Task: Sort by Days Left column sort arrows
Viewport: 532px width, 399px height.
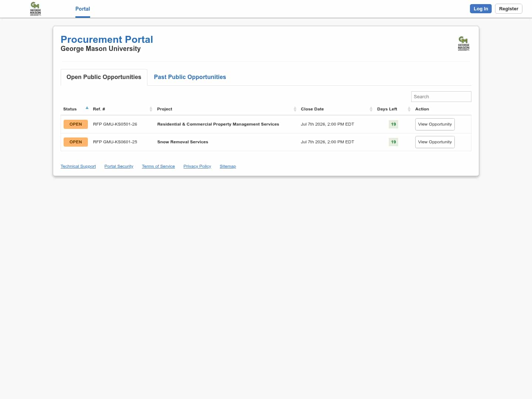Action: [x=409, y=109]
